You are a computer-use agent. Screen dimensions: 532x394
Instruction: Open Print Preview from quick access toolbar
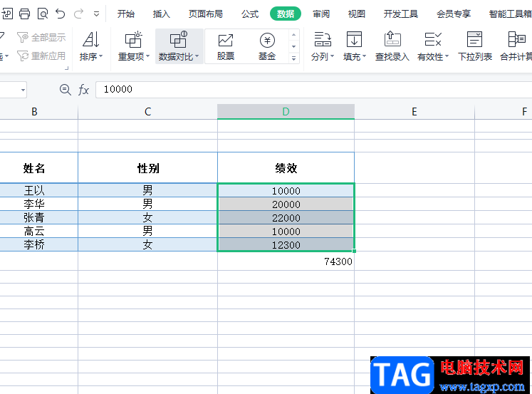tap(43, 14)
